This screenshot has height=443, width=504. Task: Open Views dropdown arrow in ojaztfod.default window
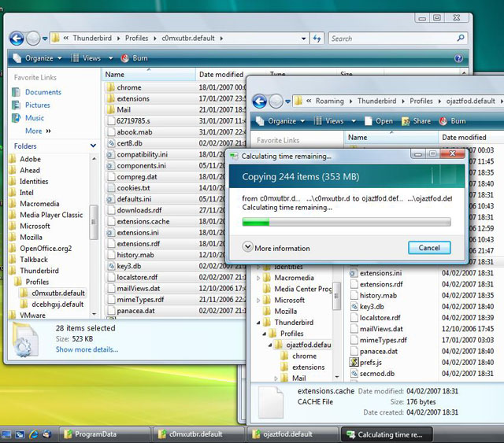point(354,121)
